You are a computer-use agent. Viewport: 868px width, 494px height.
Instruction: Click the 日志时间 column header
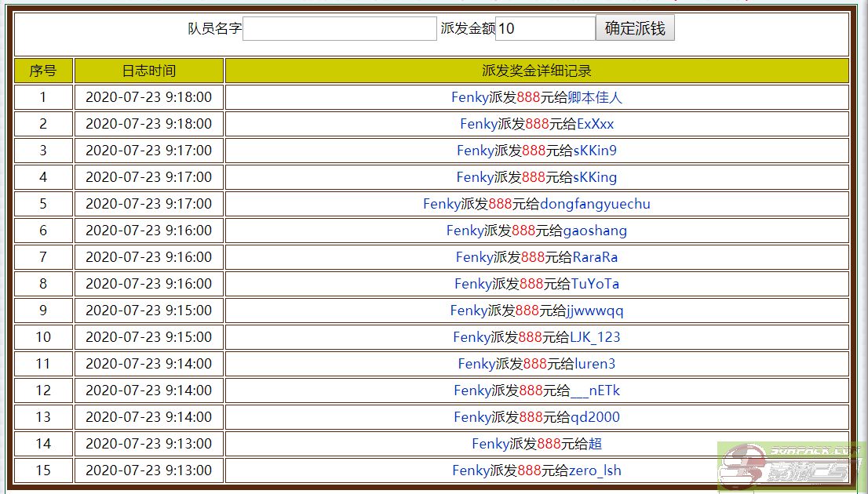(149, 71)
